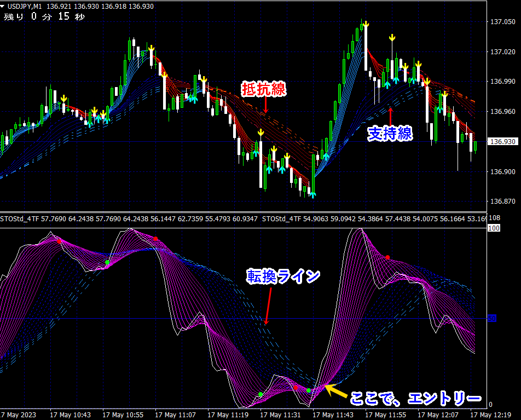Click the ここで、エントリー annotation text
521x420 pixels.
pyautogui.click(x=415, y=398)
